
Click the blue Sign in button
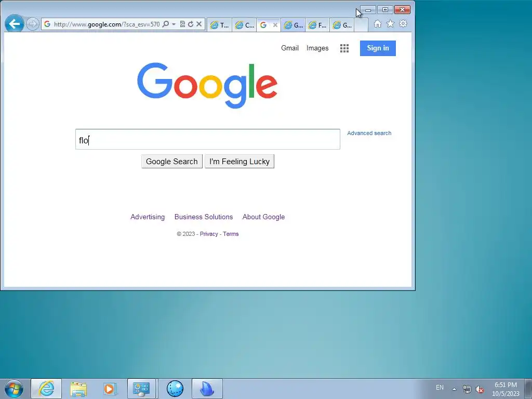[x=378, y=48]
